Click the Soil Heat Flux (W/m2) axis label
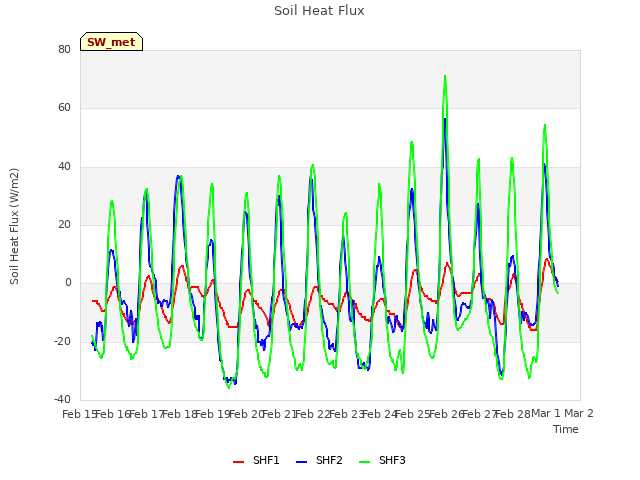The height and width of the screenshot is (480, 640). 14,226
